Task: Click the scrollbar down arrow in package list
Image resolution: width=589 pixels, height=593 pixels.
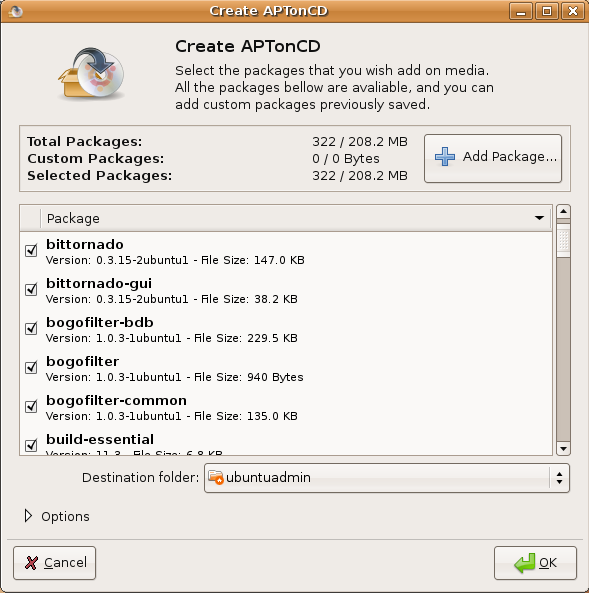Action: tap(563, 449)
